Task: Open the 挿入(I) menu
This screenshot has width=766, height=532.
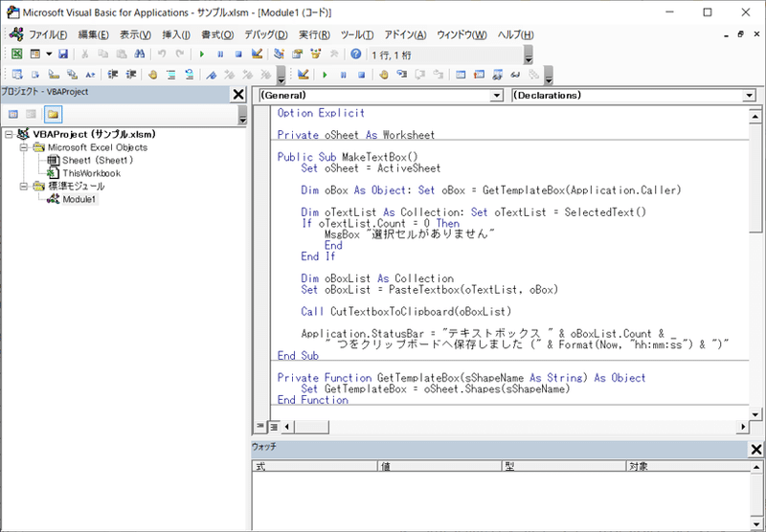Action: click(176, 35)
